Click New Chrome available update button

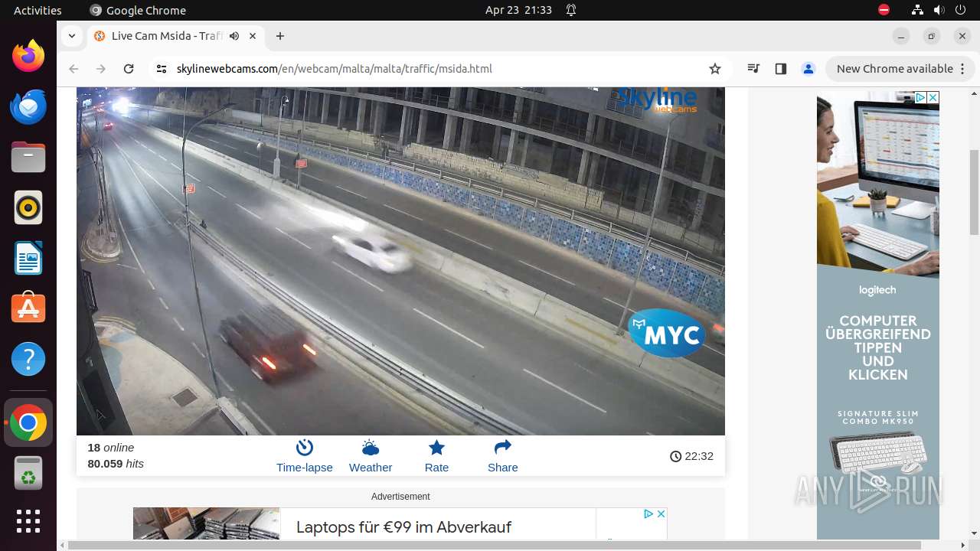tap(900, 69)
